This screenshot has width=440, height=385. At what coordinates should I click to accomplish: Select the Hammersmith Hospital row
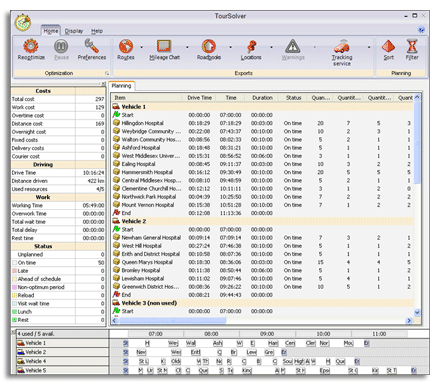262,172
